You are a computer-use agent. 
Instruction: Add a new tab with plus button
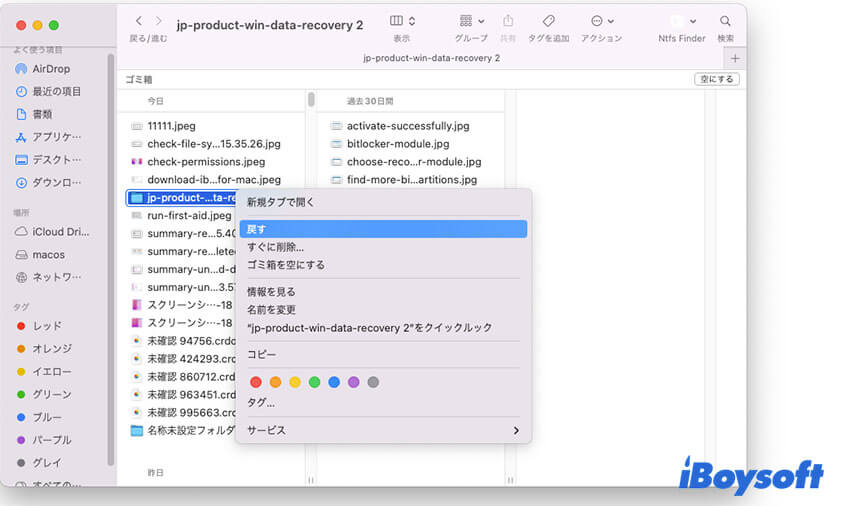point(735,59)
